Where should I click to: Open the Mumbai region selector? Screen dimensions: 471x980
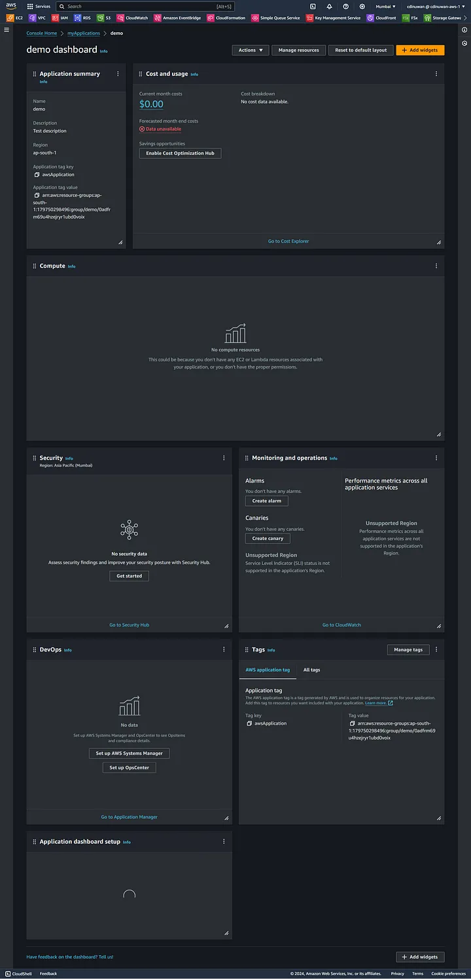pyautogui.click(x=385, y=6)
